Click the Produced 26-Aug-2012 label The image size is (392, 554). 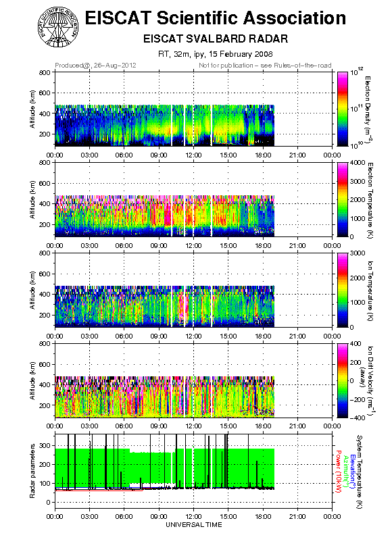(95, 66)
